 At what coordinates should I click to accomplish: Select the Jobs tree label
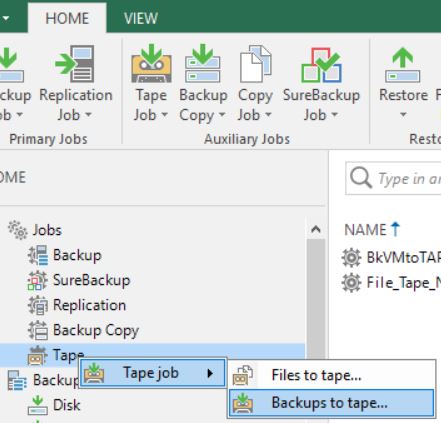coord(47,230)
